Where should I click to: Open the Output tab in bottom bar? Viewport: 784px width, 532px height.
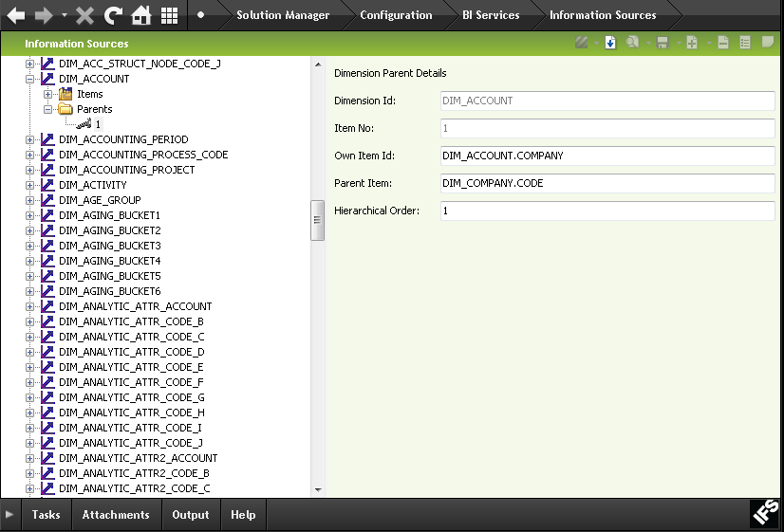(190, 515)
